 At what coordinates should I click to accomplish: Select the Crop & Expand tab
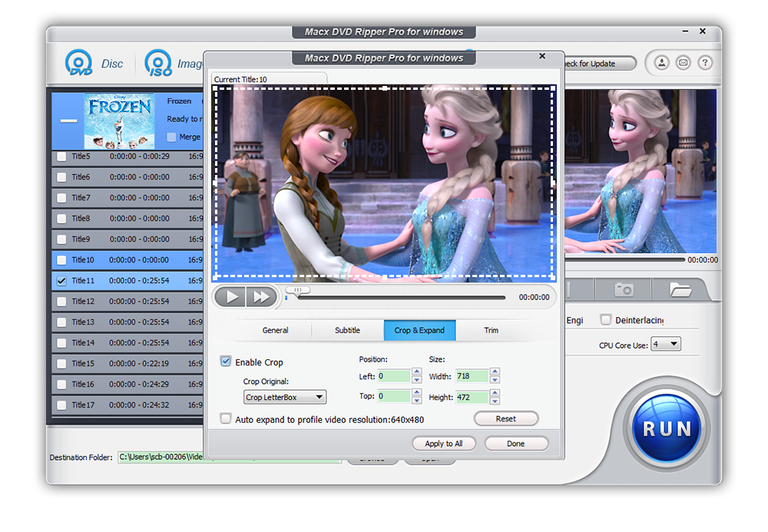420,330
